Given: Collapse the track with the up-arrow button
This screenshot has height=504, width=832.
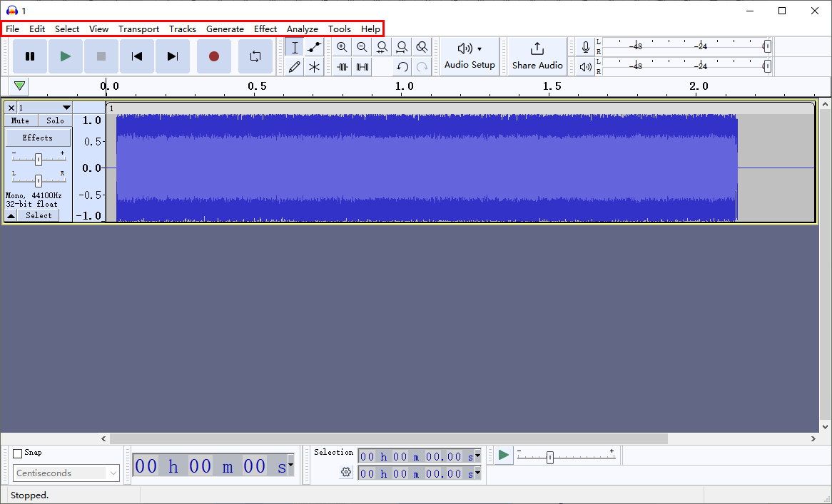Looking at the screenshot, I should click(11, 216).
